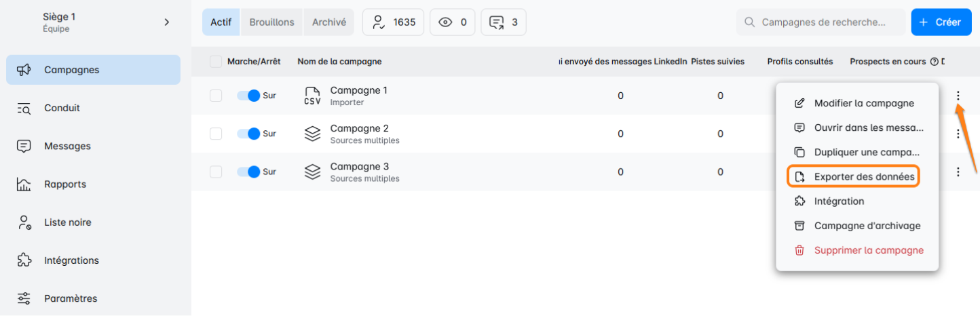Disable the Campagne 2 switch
The width and height of the screenshot is (980, 316).
pyautogui.click(x=248, y=134)
